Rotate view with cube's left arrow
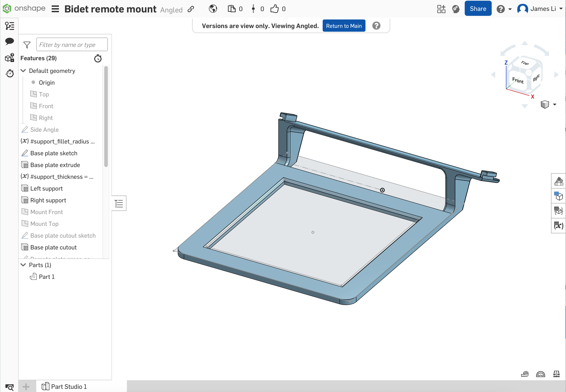The image size is (566, 392). coord(493,75)
